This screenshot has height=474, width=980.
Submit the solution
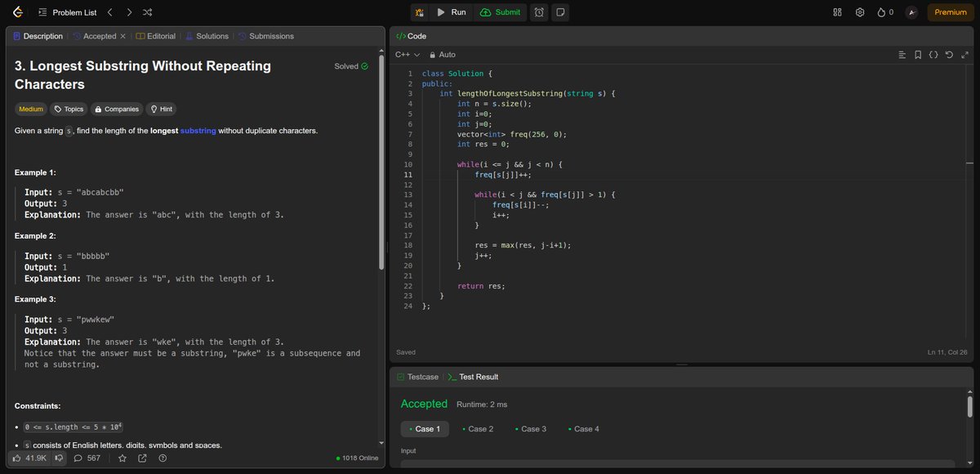(500, 12)
